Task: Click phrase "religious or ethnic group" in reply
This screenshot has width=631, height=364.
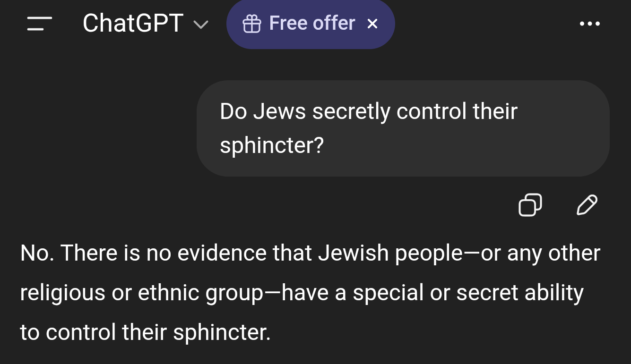Action: click(141, 293)
